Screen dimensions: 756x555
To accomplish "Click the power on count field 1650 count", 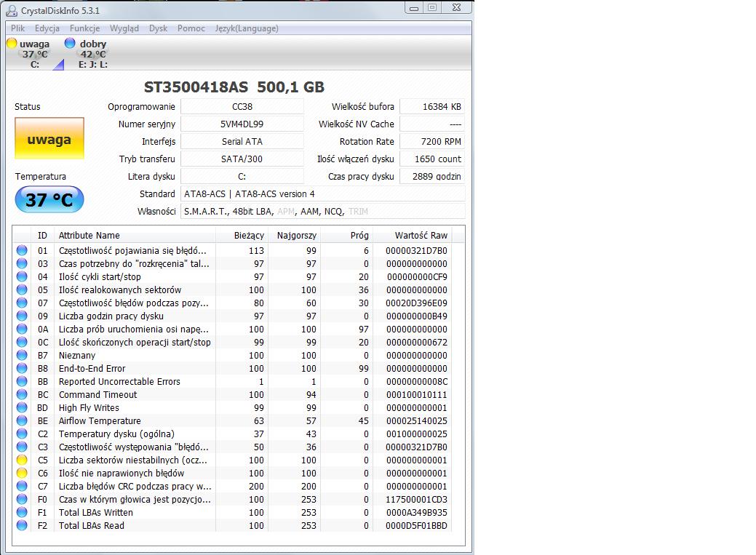I will pyautogui.click(x=432, y=159).
